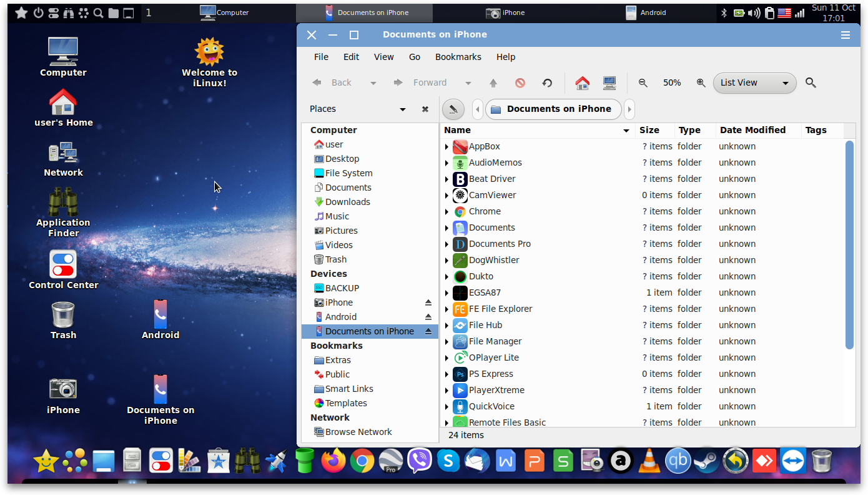The height and width of the screenshot is (495, 868).
Task: Eject Documents on iPhone mount
Action: coord(428,331)
